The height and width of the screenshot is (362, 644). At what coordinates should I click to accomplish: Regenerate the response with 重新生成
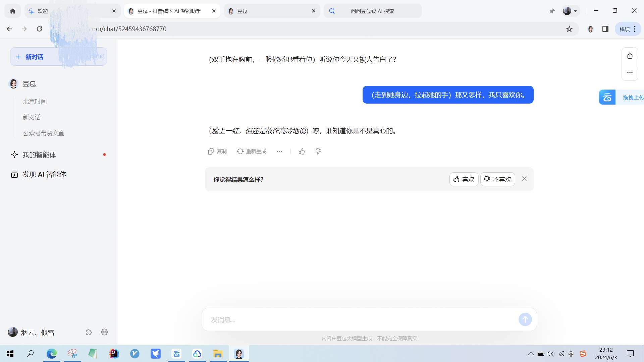(x=252, y=152)
